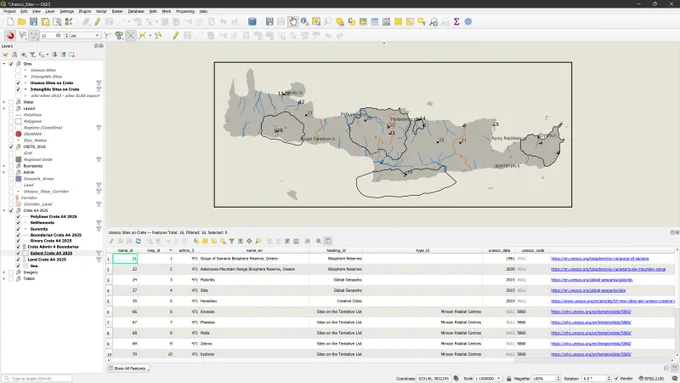Click filter indicator next to Unesco Sites on Crete
This screenshot has width=680, height=383.
point(99,83)
